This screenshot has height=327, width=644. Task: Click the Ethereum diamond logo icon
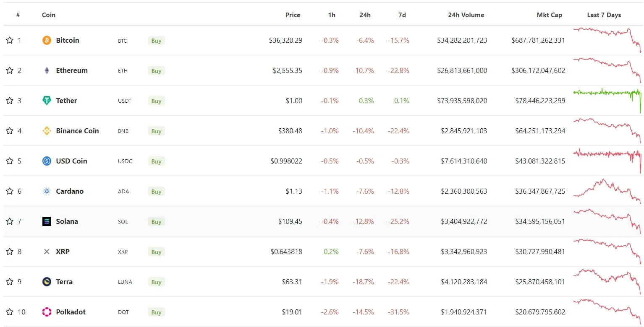coord(47,70)
